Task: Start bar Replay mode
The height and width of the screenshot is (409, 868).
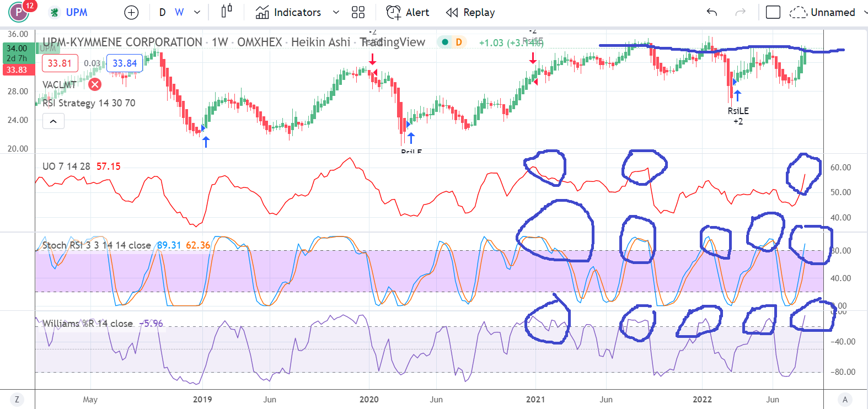Action: 470,12
